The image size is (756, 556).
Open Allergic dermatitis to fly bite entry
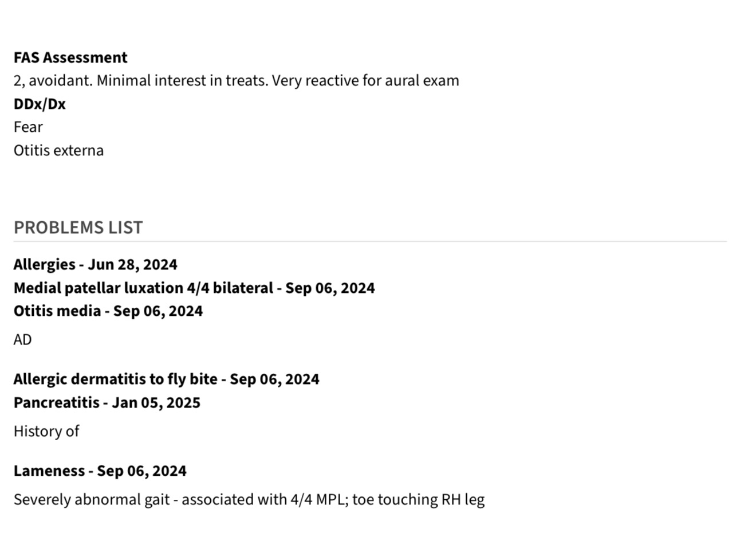coord(115,379)
